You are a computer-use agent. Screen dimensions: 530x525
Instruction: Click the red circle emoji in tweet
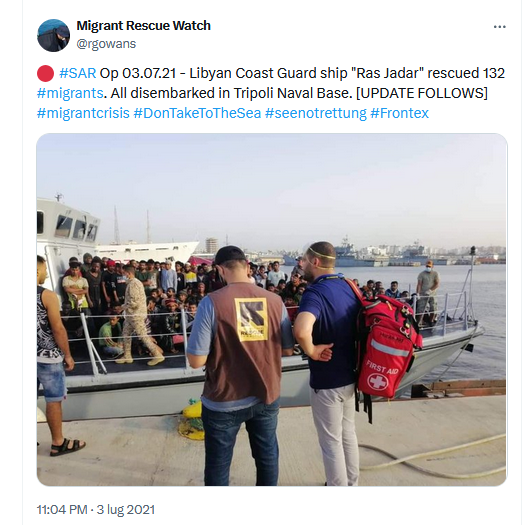[x=45, y=73]
